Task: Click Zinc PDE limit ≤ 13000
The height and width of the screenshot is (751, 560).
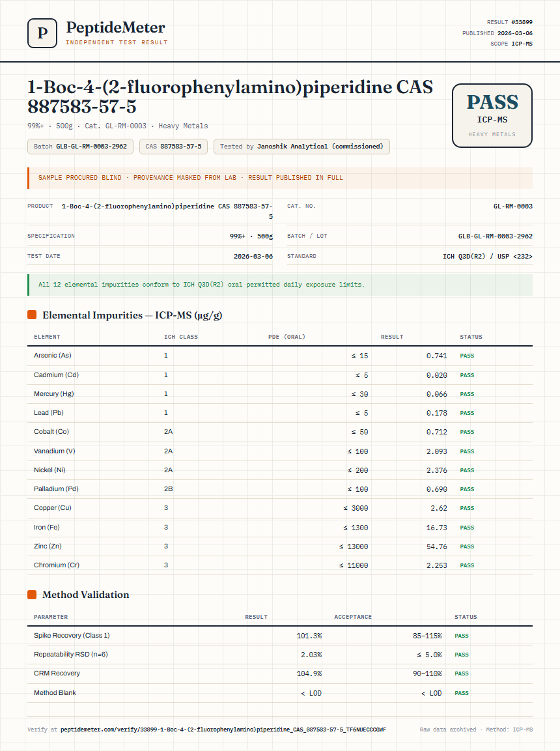Action: [x=354, y=546]
